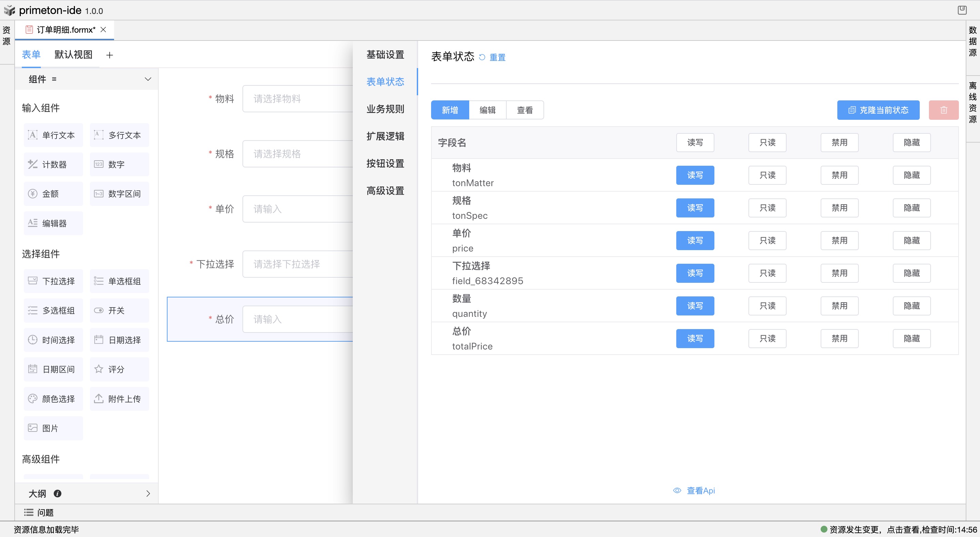Select the 颜色选择 color picker component
The width and height of the screenshot is (980, 537).
click(53, 398)
